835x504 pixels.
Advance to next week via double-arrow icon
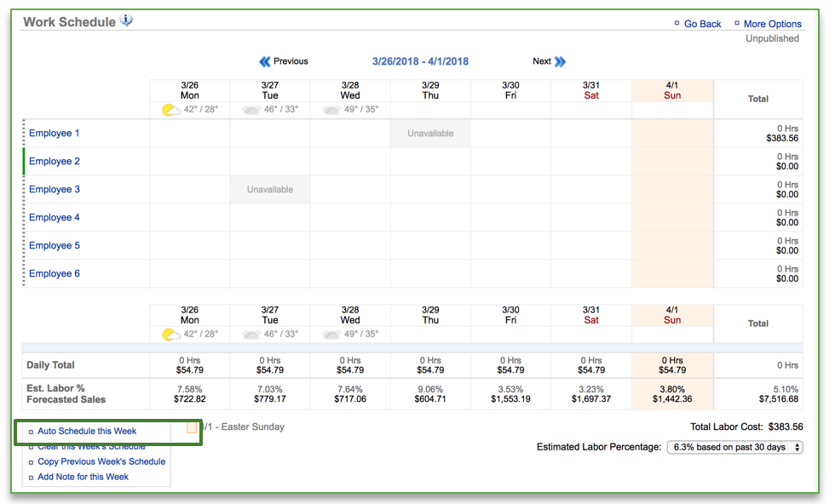560,61
